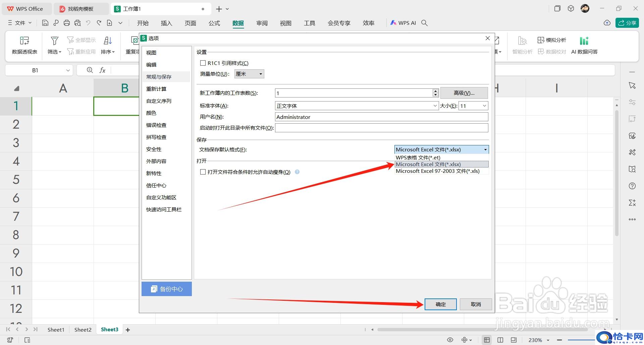Select 编辑 in options sidebar
644x345 pixels.
point(166,65)
